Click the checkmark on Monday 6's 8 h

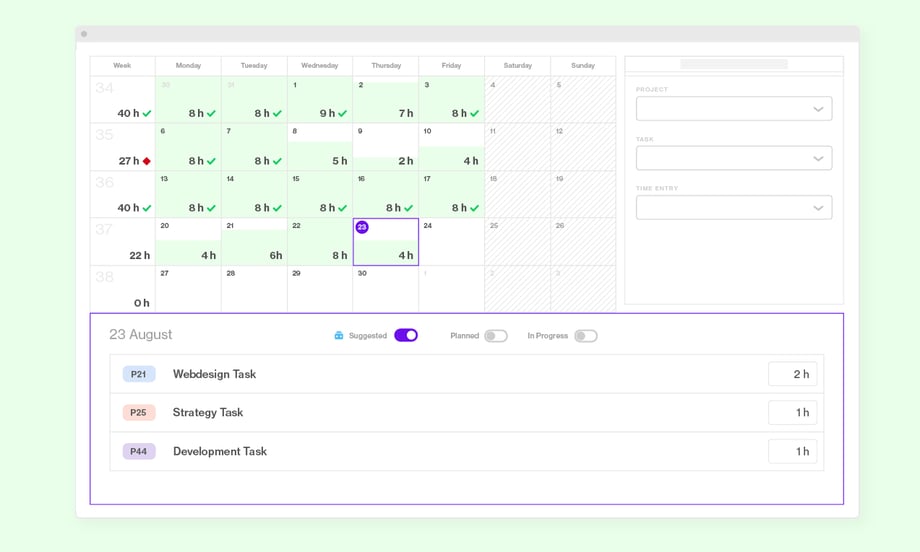[211, 161]
